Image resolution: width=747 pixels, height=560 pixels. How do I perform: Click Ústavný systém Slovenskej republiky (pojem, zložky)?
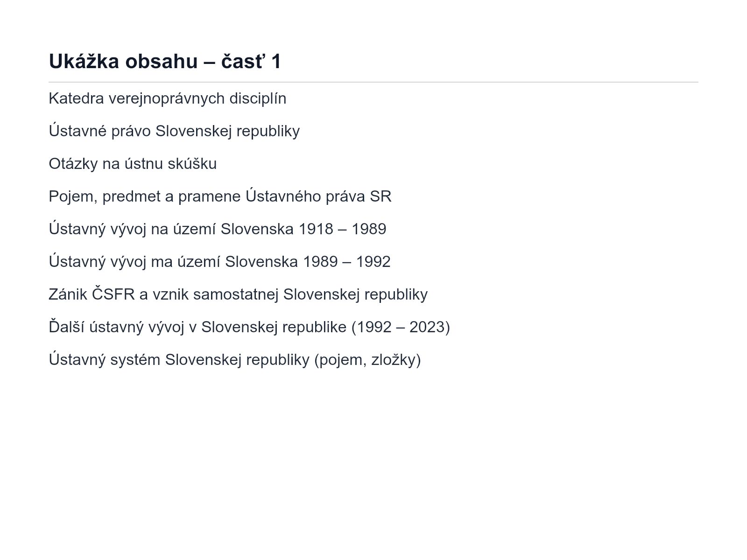[235, 360]
